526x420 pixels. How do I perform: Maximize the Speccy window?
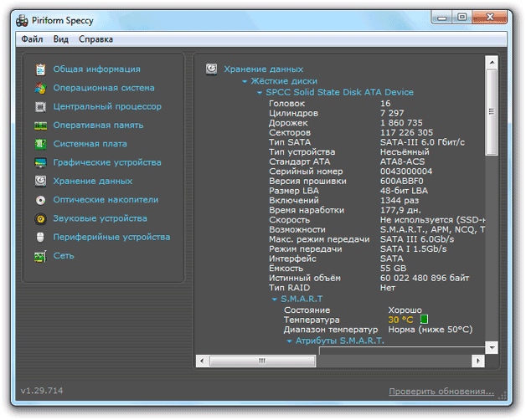point(462,17)
